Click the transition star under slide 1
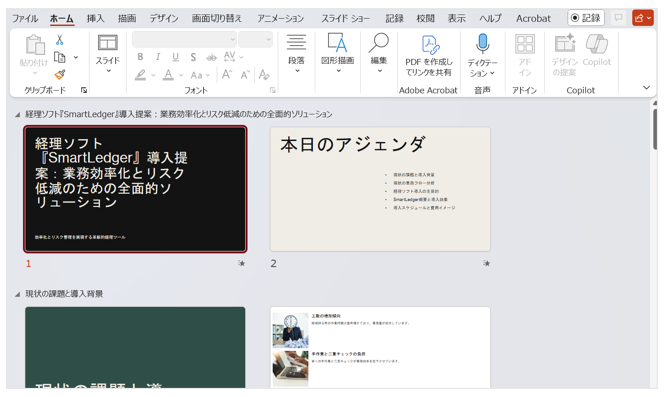664x397 pixels. coord(241,263)
